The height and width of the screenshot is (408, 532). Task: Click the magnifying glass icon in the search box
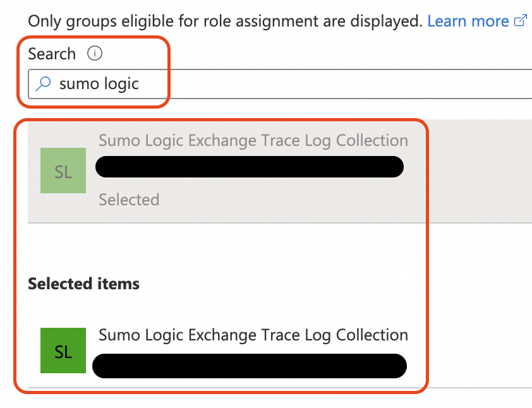tap(42, 83)
